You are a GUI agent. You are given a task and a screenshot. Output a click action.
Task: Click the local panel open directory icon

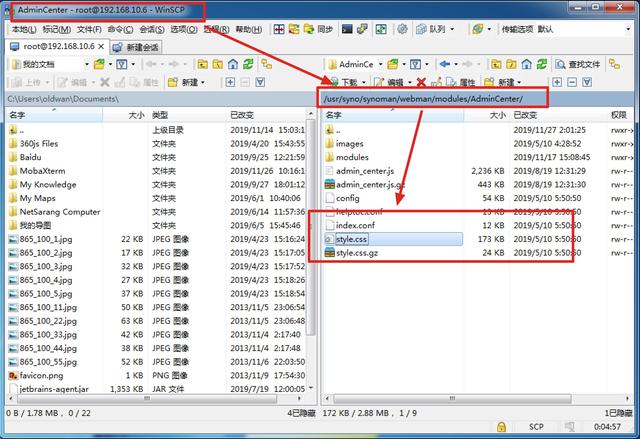99,64
